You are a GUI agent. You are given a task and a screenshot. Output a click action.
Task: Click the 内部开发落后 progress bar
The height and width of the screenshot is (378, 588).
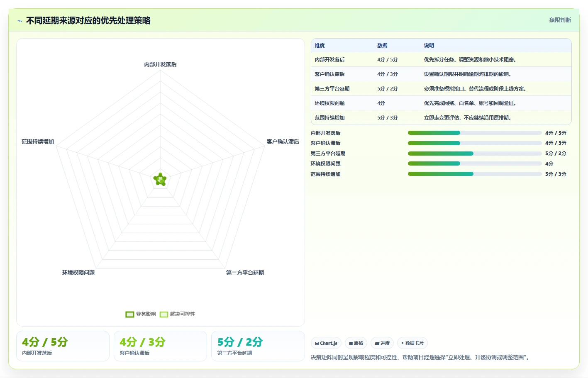(475, 133)
